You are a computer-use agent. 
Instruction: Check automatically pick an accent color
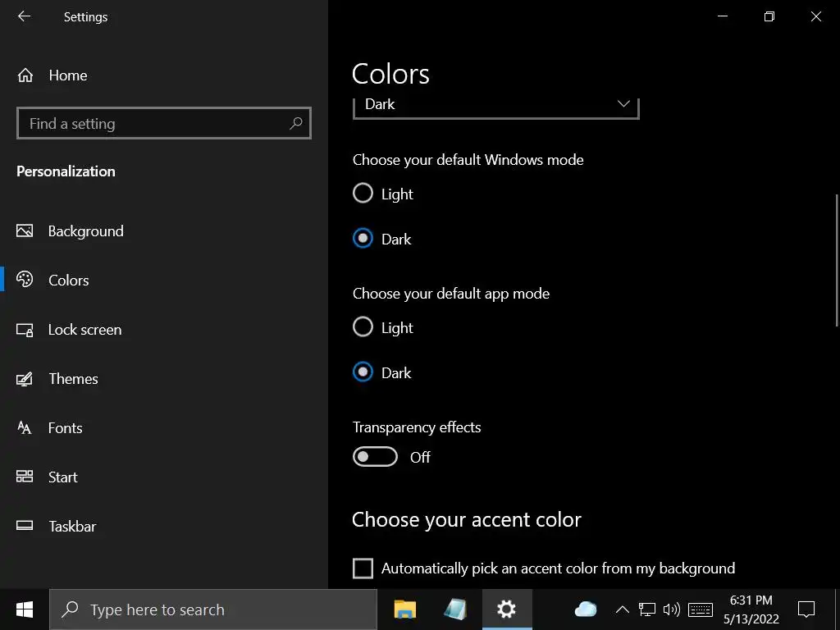click(363, 568)
